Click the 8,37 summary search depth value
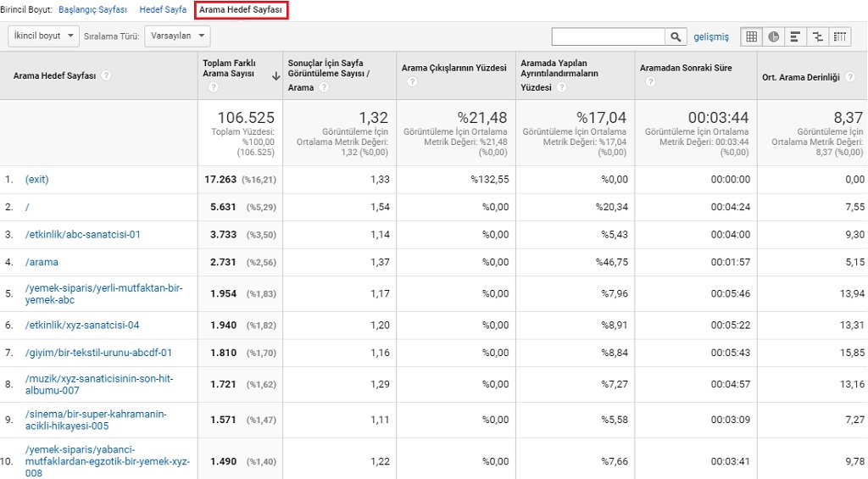Image resolution: width=868 pixels, height=479 pixels. click(848, 117)
